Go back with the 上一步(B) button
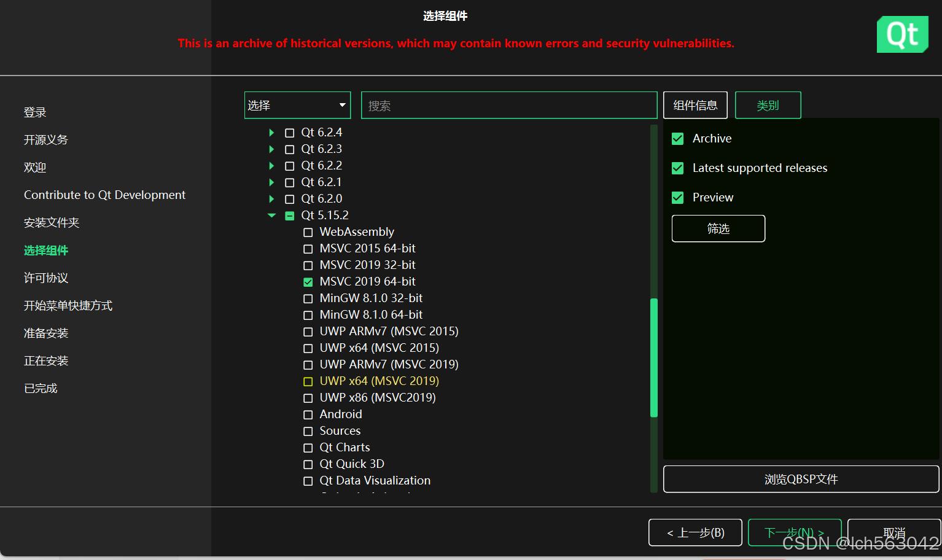 click(695, 532)
